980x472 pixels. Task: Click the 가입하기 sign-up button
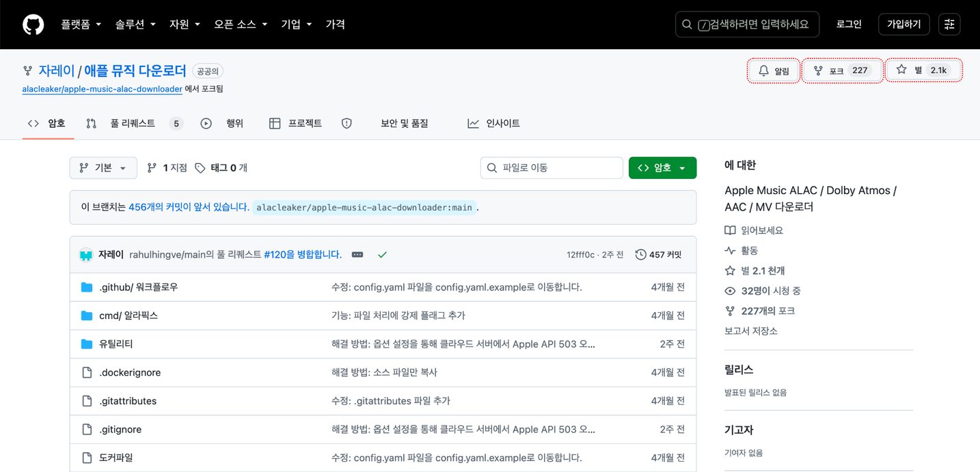pos(904,25)
